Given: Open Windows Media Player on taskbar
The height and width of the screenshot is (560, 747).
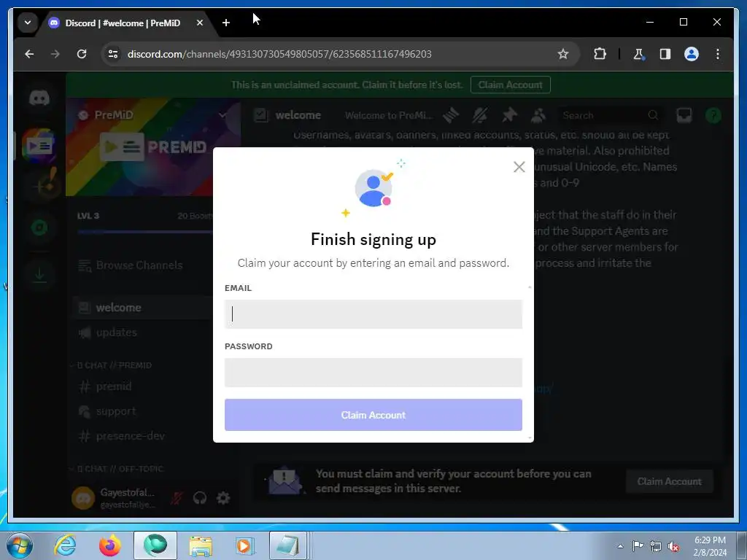Looking at the screenshot, I should [245, 545].
